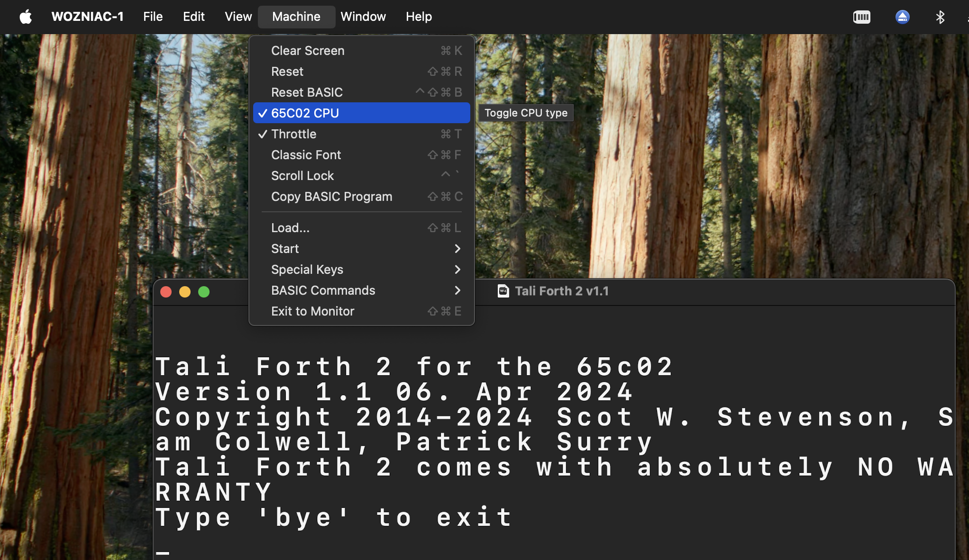Open the Edit menu
Image resolution: width=969 pixels, height=560 pixels.
[193, 17]
